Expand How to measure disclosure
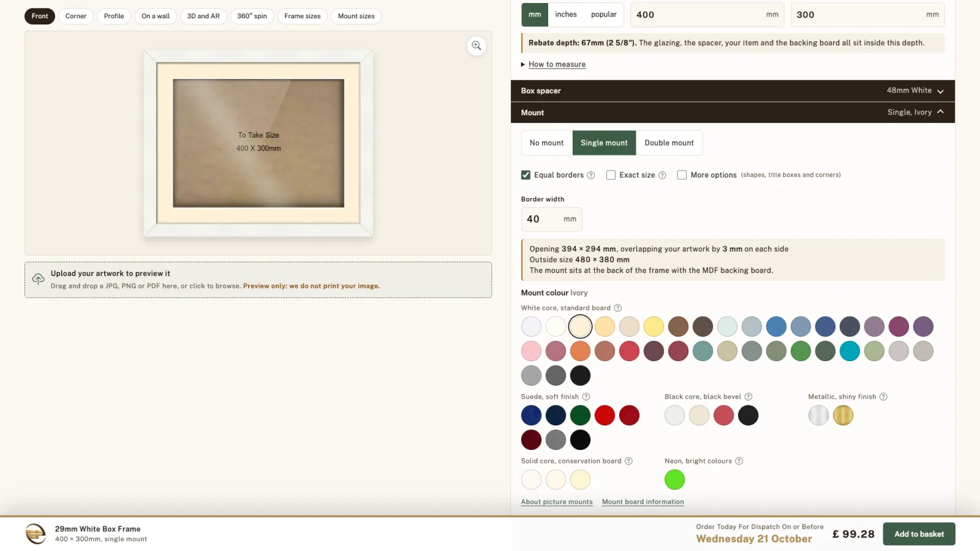 (x=557, y=64)
